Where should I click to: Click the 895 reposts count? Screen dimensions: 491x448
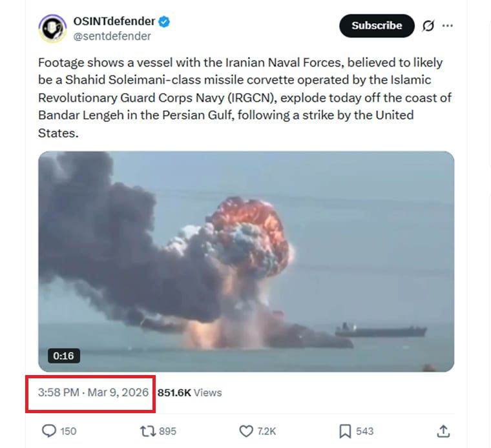(x=167, y=431)
